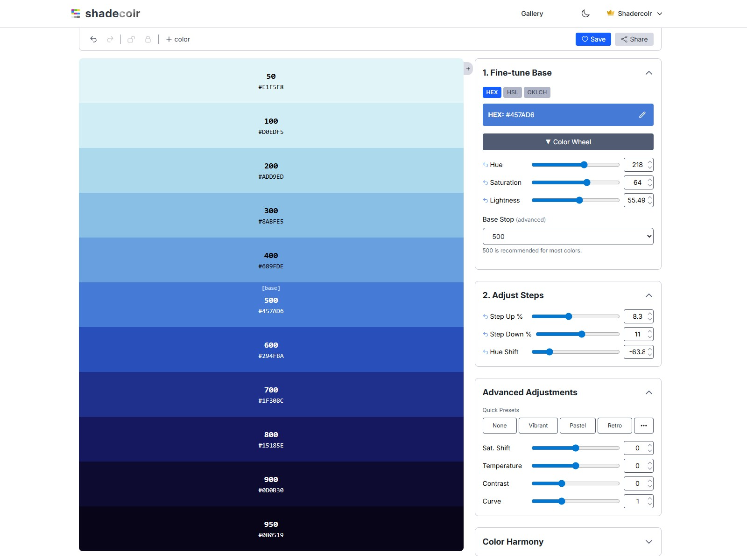Switch to OKLCH color mode
Image resolution: width=747 pixels, height=560 pixels.
(x=537, y=92)
